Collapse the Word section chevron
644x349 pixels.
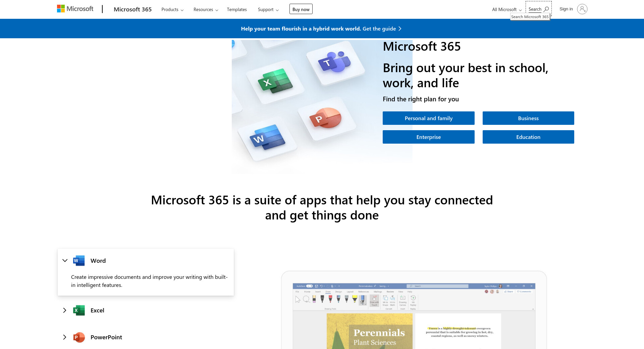pyautogui.click(x=65, y=261)
